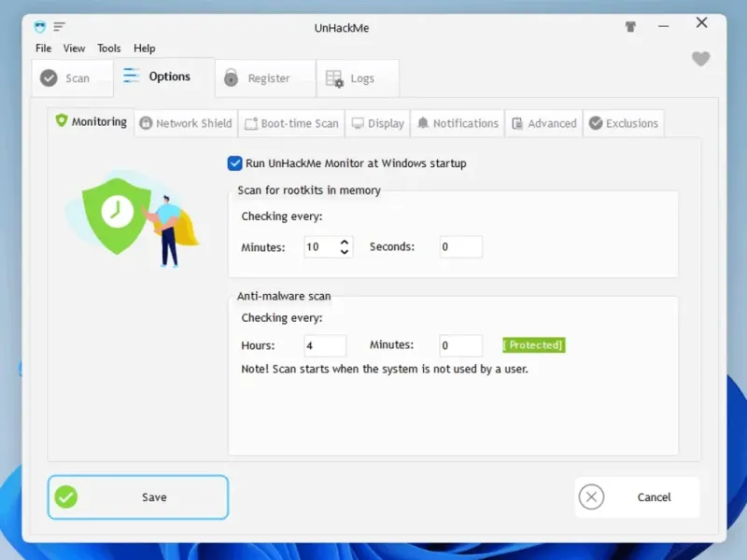
Task: Click the Monitoring green shield icon
Action: [x=62, y=120]
